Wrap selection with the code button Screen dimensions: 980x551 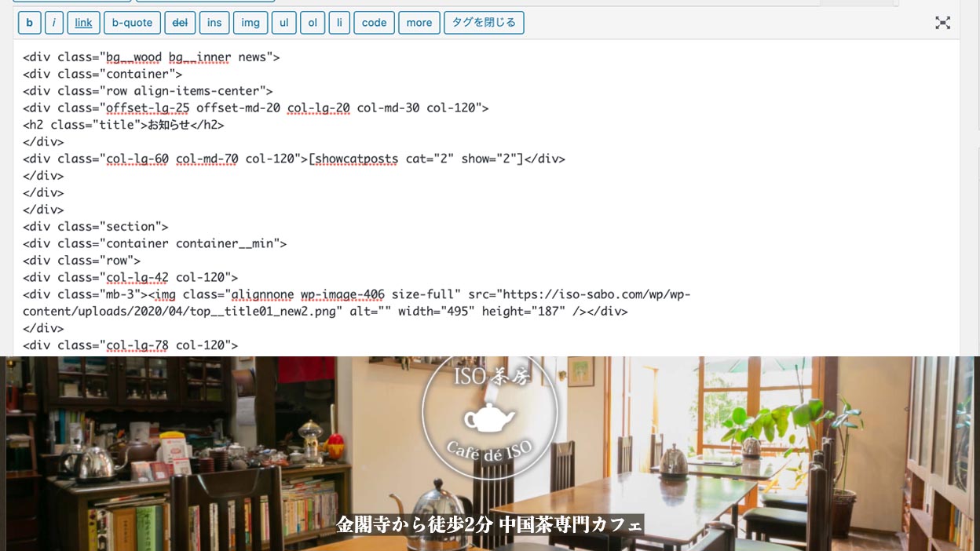[x=374, y=23]
